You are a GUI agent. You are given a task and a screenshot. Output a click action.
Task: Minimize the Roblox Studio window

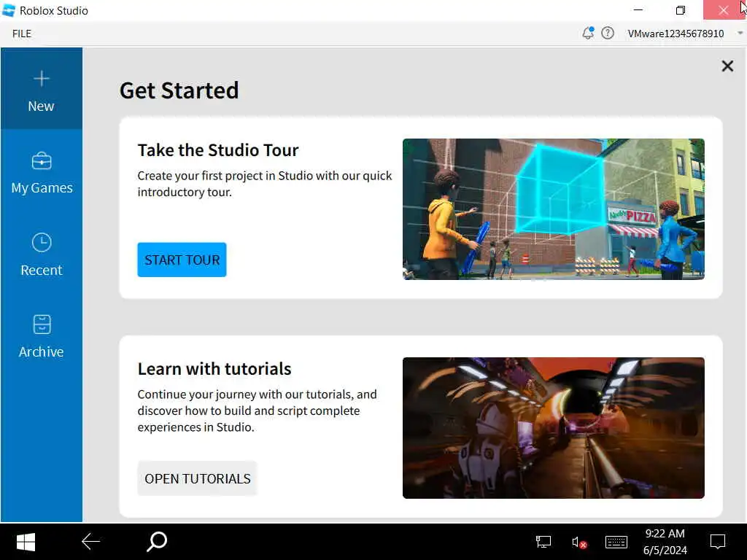click(x=638, y=10)
